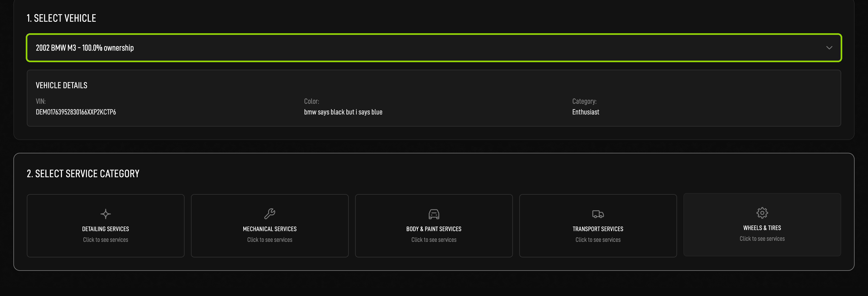868x296 pixels.
Task: Click the gear icon for Wheels & Tires
Action: coord(762,213)
